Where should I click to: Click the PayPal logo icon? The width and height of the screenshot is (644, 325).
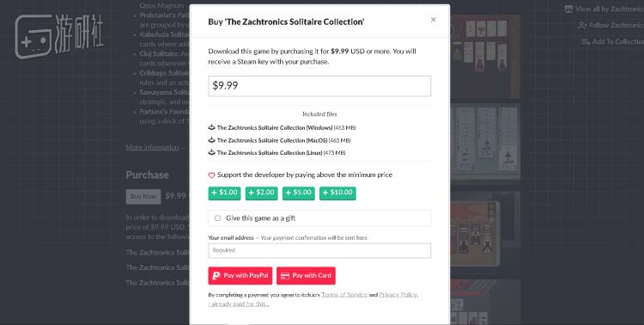[x=216, y=276]
